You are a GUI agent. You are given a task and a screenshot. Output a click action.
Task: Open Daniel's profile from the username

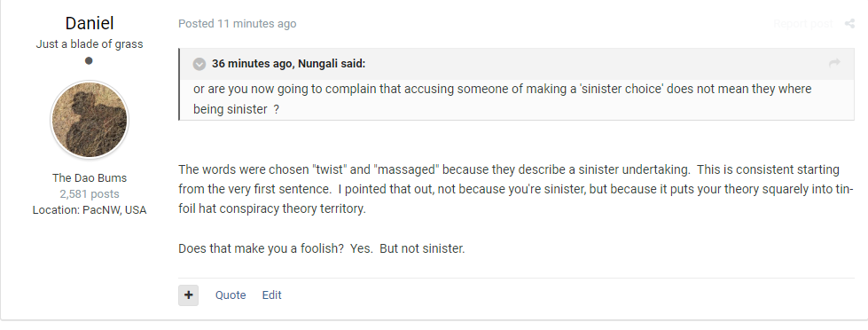pyautogui.click(x=90, y=23)
